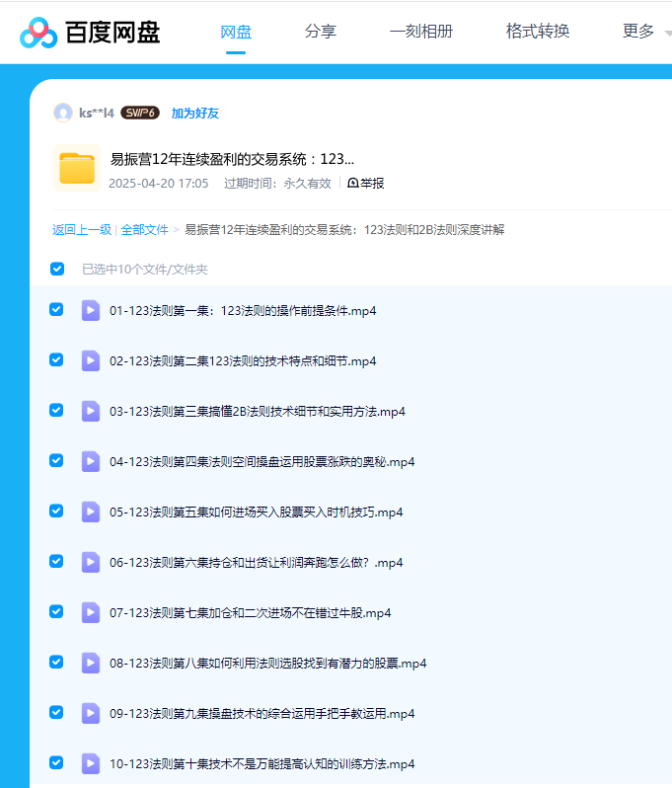Click the Baidu Netdisk logo icon
Image resolution: width=672 pixels, height=788 pixels.
[38, 33]
